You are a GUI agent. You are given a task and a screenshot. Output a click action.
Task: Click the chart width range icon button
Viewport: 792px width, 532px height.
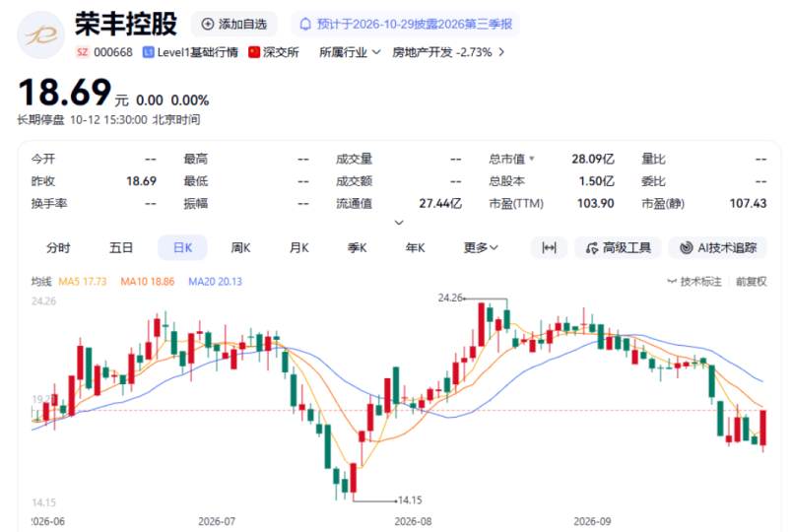[549, 247]
